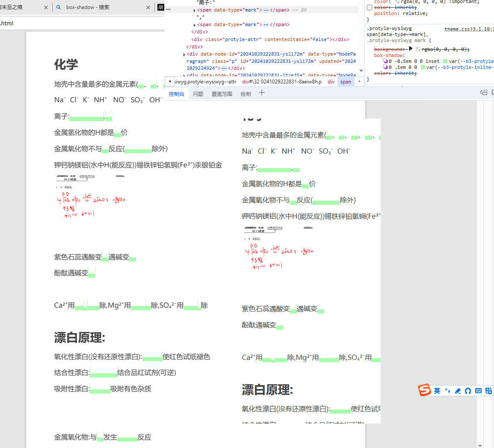Screen dimensions: 494x448
Task: Switch to the 问题 tab in the console drawer
Action: [198, 94]
